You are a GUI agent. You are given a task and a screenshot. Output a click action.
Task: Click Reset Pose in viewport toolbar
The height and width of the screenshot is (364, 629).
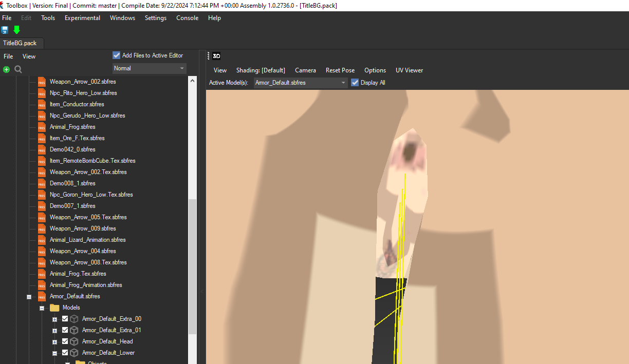point(340,70)
